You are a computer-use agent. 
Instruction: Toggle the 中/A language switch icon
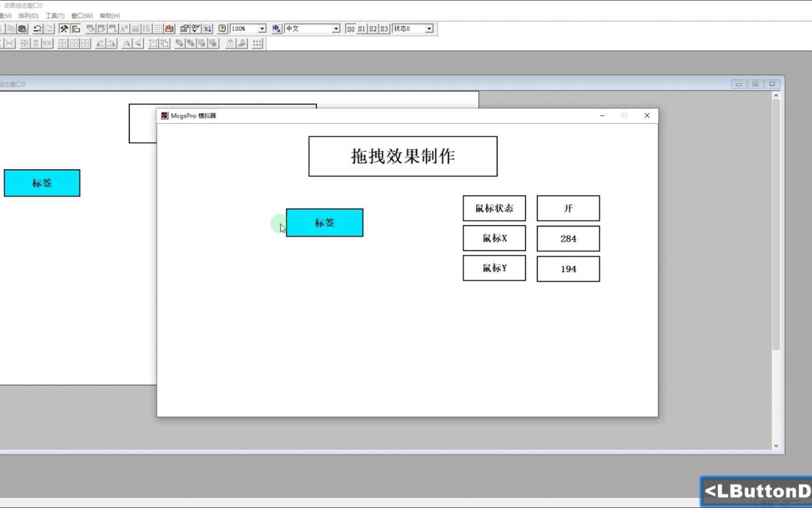276,29
